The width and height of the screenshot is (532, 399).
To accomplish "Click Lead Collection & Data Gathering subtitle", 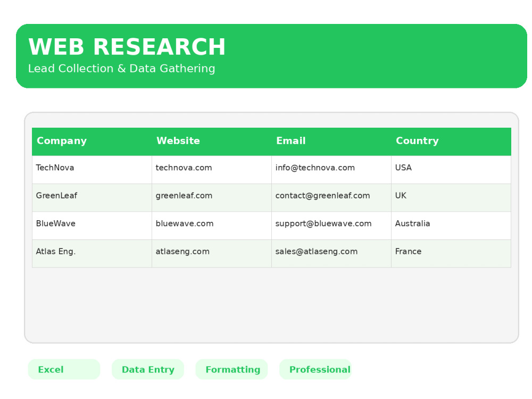I will pyautogui.click(x=121, y=69).
